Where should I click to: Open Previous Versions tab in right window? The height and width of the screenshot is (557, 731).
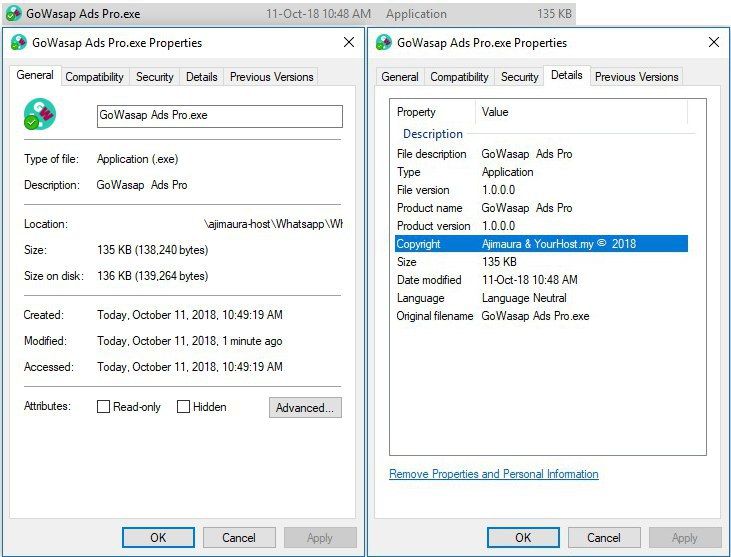pyautogui.click(x=636, y=77)
